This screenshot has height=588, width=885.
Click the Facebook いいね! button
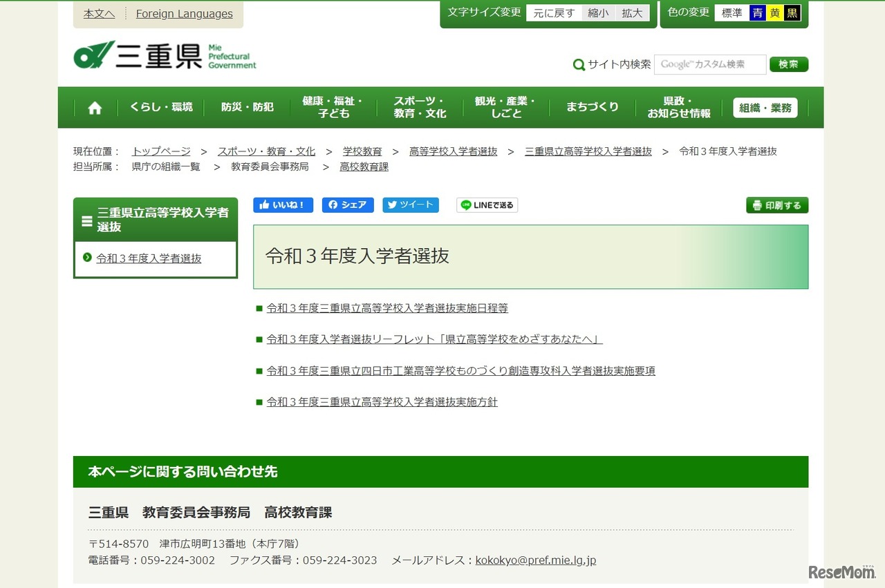click(x=283, y=205)
